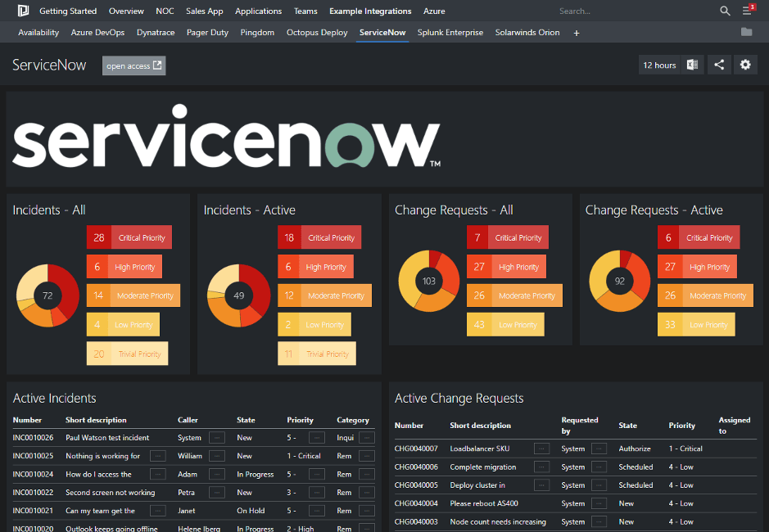Viewport: 769px width, 532px height.
Task: Open the notifications menu icon with badge
Action: click(x=749, y=10)
